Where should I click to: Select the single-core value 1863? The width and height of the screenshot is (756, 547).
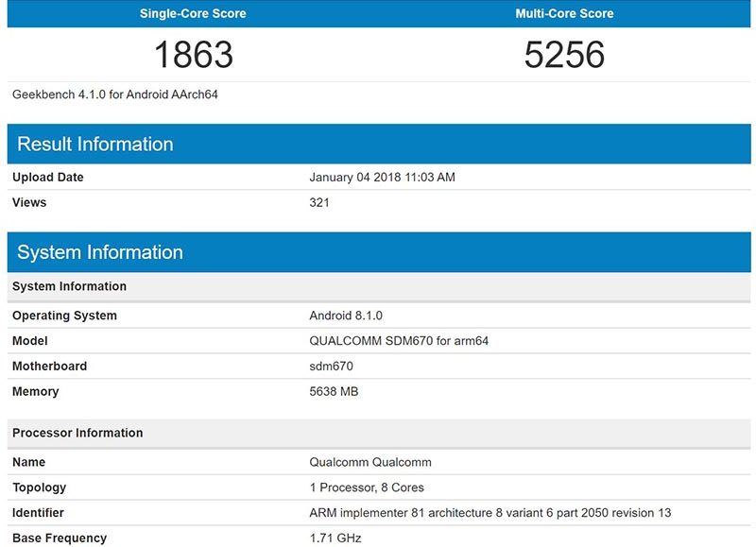point(194,55)
